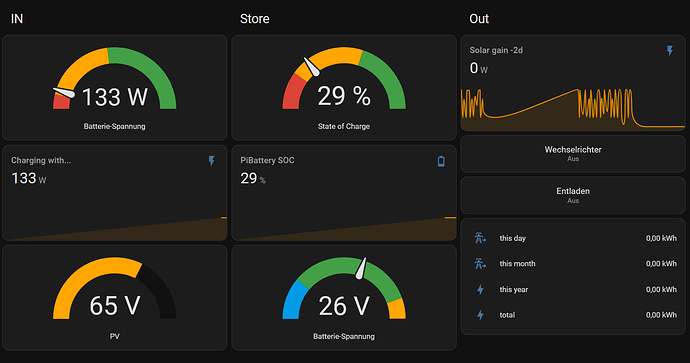Open the 26 V Batterie-Spannung gauge
Image resolution: width=690 pixels, height=363 pixels.
pos(344,298)
